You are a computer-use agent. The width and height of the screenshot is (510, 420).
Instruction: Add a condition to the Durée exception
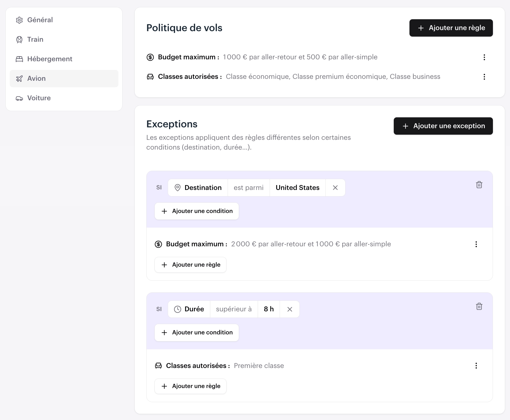coord(197,332)
